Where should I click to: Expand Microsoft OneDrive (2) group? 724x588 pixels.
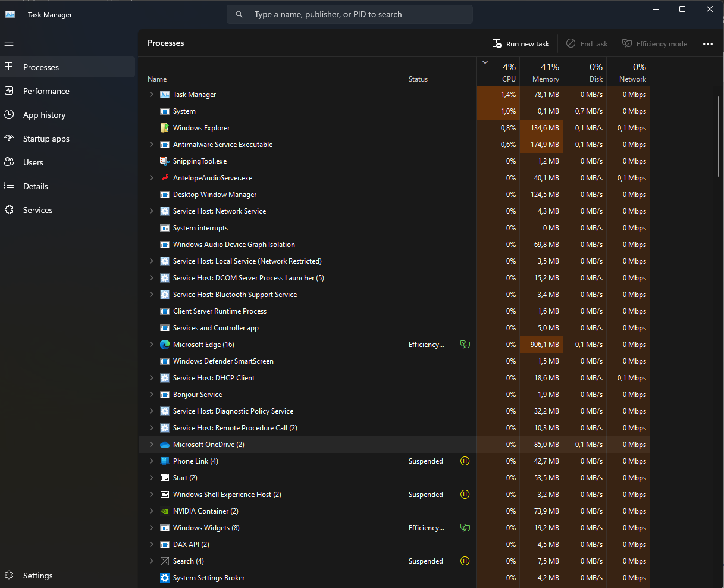coord(151,445)
